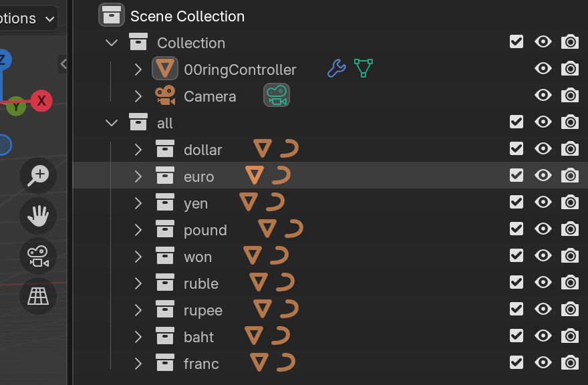
Task: Expand the Camera object row
Action: [138, 96]
